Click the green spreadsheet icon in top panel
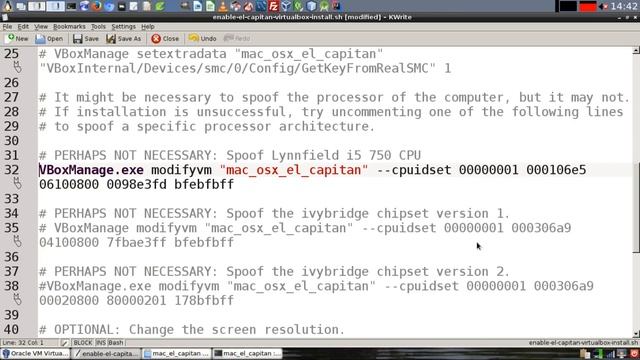 [210, 6]
